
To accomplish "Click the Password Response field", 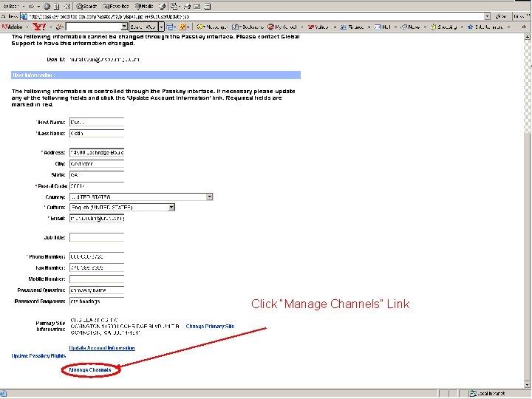I will tap(97, 301).
